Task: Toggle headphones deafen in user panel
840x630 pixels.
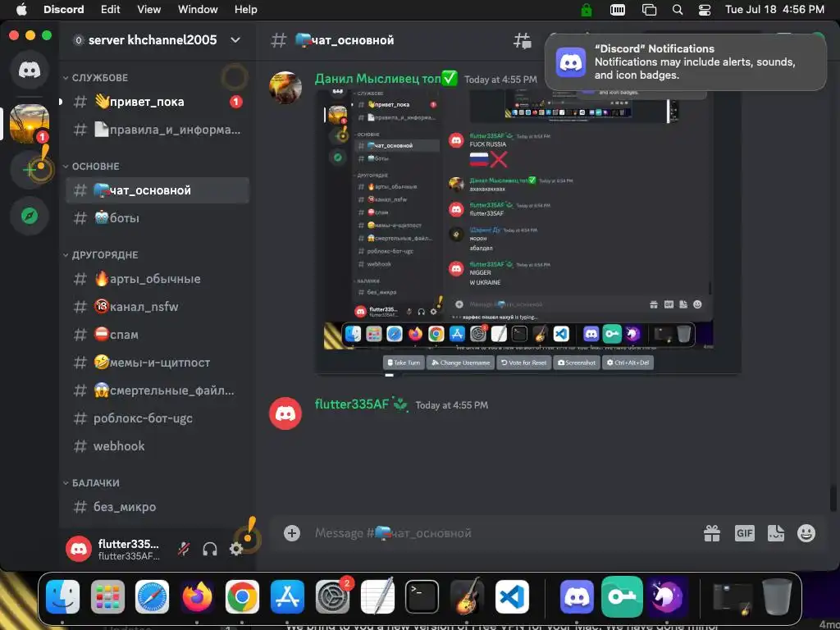Action: coord(210,549)
